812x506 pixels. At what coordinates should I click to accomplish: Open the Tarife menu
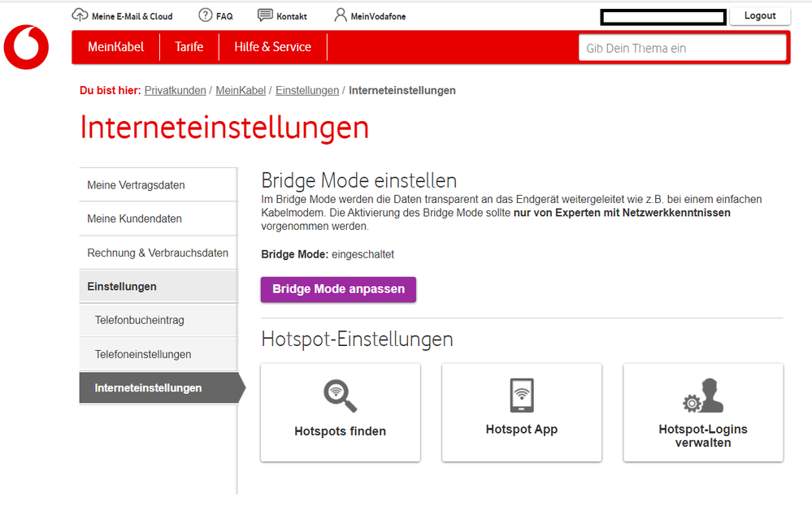click(189, 47)
